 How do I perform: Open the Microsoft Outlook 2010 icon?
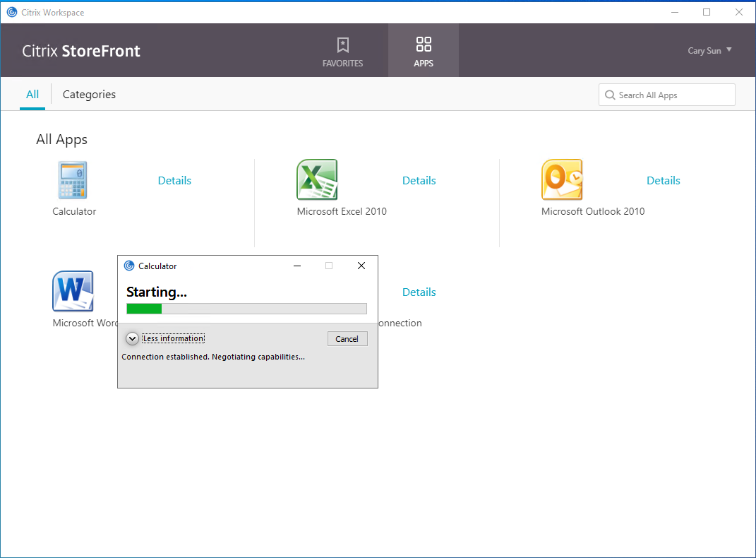(x=562, y=179)
